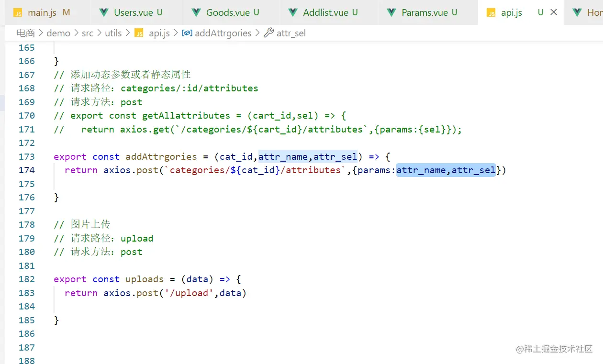Click the 'categories/:id/attributes' comment text
Screen dimensions: 603x364
pyautogui.click(x=190, y=88)
